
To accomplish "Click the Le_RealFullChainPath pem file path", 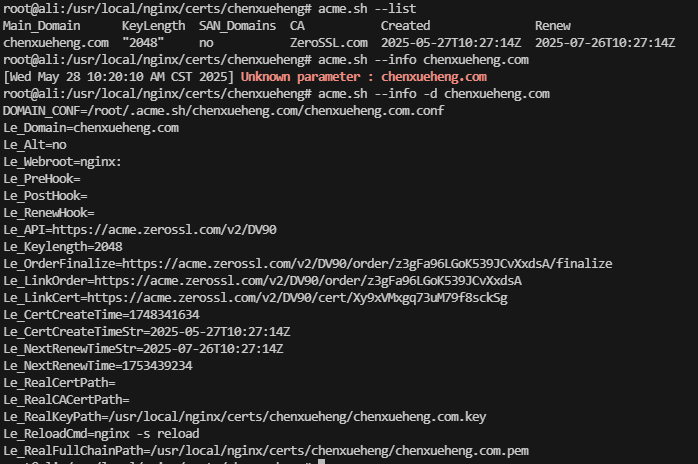I will click(329, 451).
